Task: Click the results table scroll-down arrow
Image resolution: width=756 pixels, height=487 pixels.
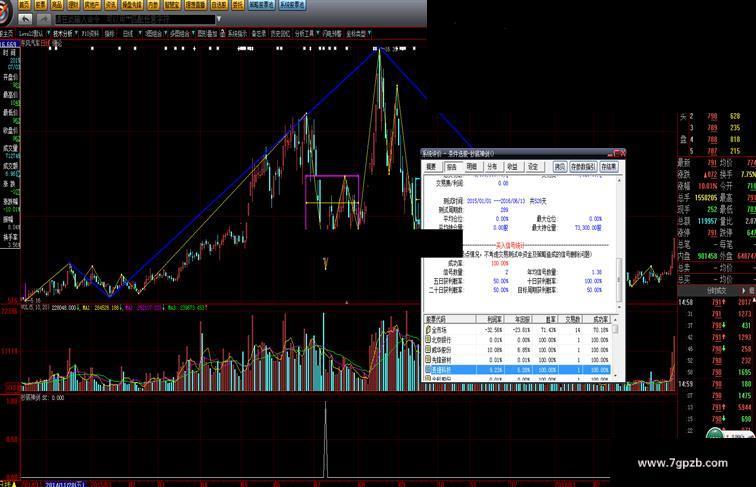Action: click(x=615, y=377)
